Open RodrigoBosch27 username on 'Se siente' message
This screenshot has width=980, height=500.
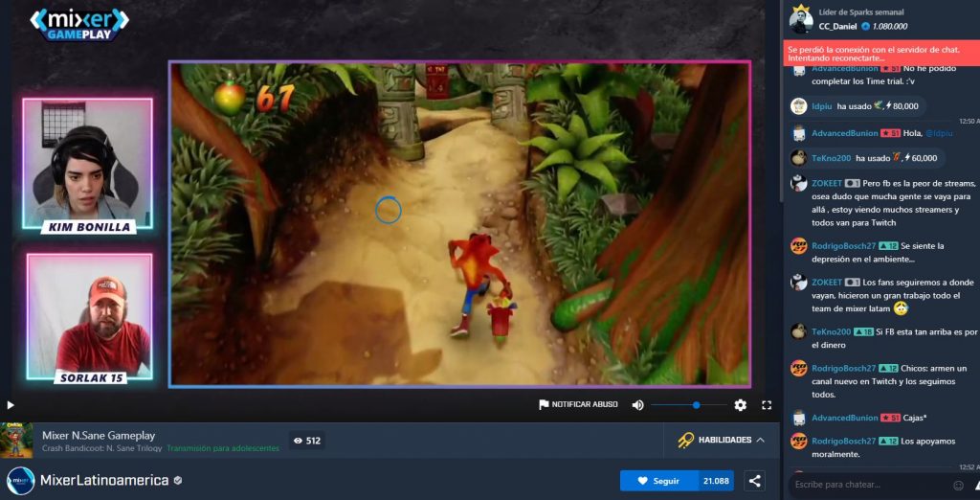point(843,246)
